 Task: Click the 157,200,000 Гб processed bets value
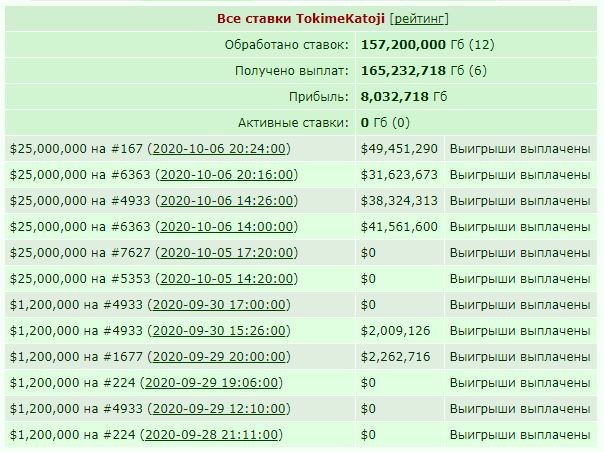coord(413,45)
